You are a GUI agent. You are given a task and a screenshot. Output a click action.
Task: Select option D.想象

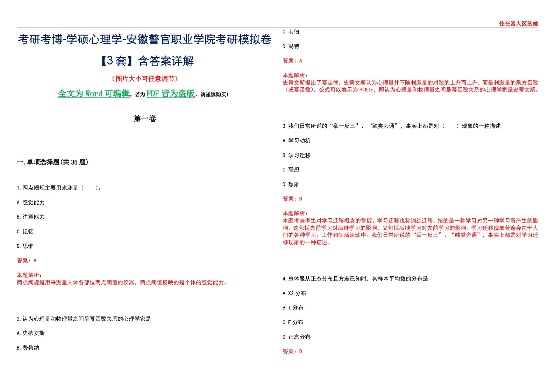click(x=291, y=184)
